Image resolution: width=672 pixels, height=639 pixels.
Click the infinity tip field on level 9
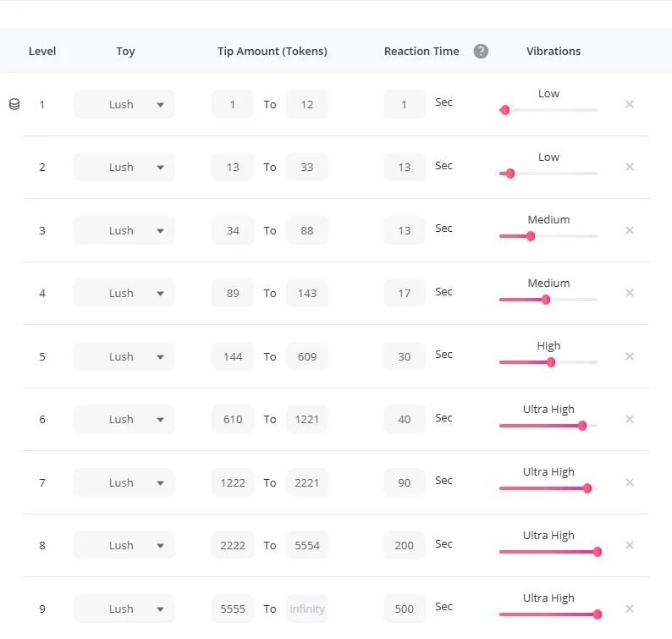pos(307,609)
